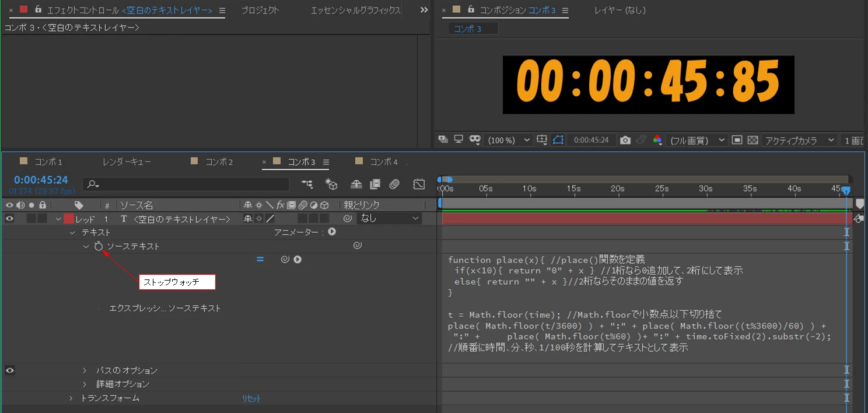Collapse the ソーステキスト property arrow
Viewport: 868px width, 413px height.
coord(86,246)
